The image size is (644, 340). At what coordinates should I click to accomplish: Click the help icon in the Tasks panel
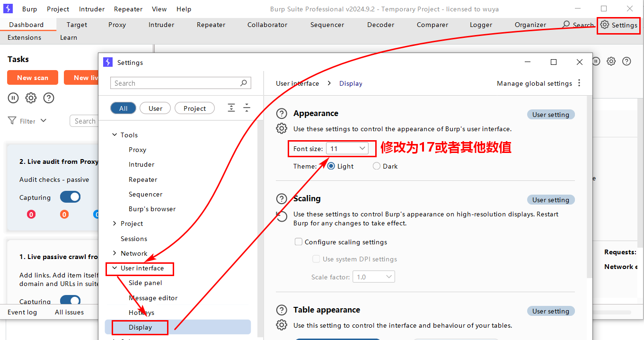coord(48,98)
